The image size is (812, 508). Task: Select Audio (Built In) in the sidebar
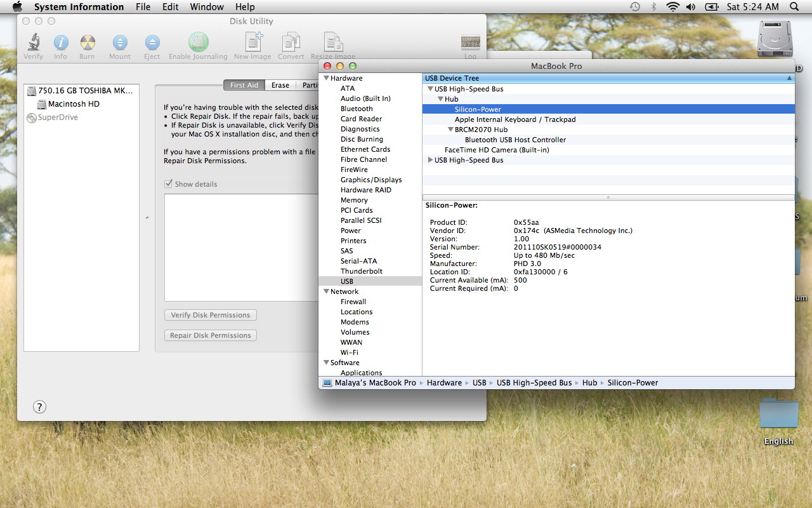point(365,98)
